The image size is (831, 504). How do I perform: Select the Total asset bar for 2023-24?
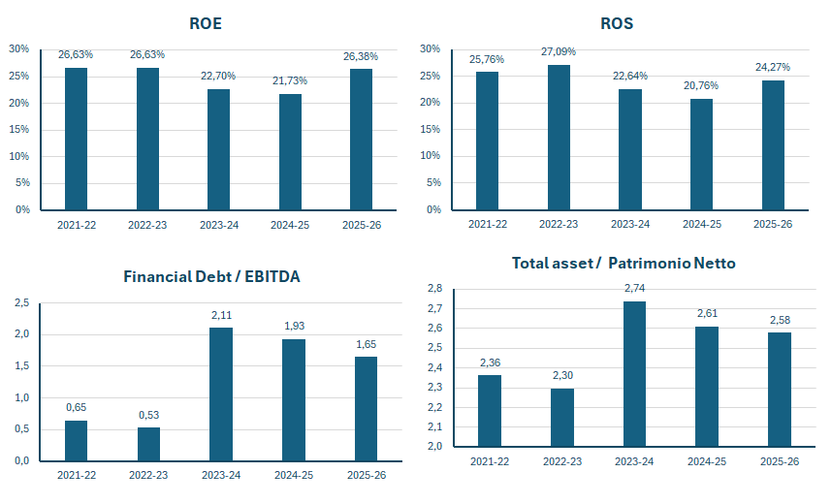[634, 373]
